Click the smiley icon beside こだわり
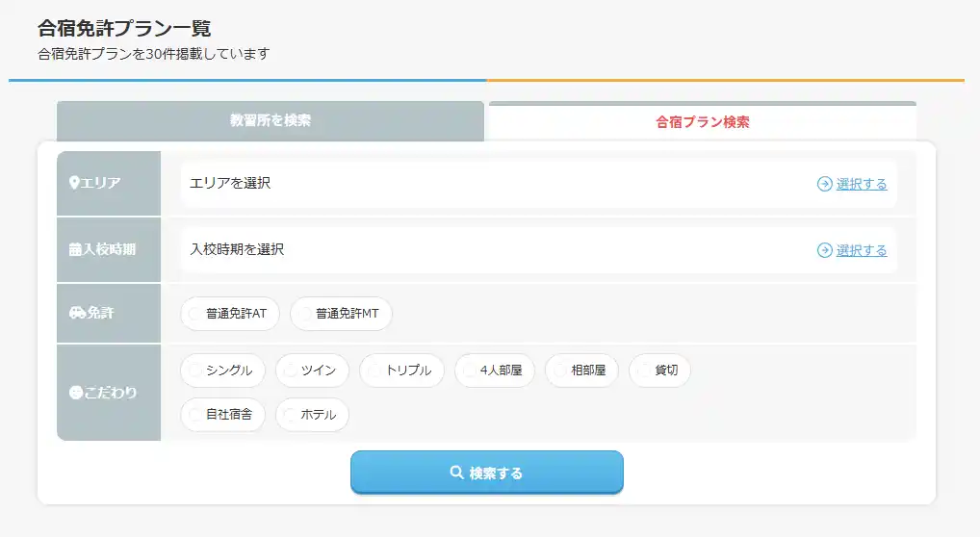 coord(76,393)
